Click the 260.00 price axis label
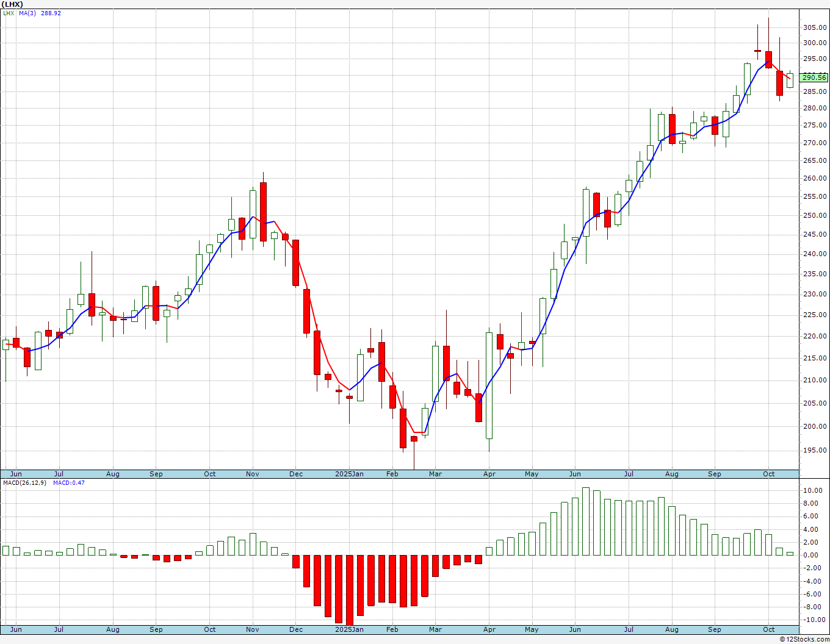830x644 pixels. point(815,178)
